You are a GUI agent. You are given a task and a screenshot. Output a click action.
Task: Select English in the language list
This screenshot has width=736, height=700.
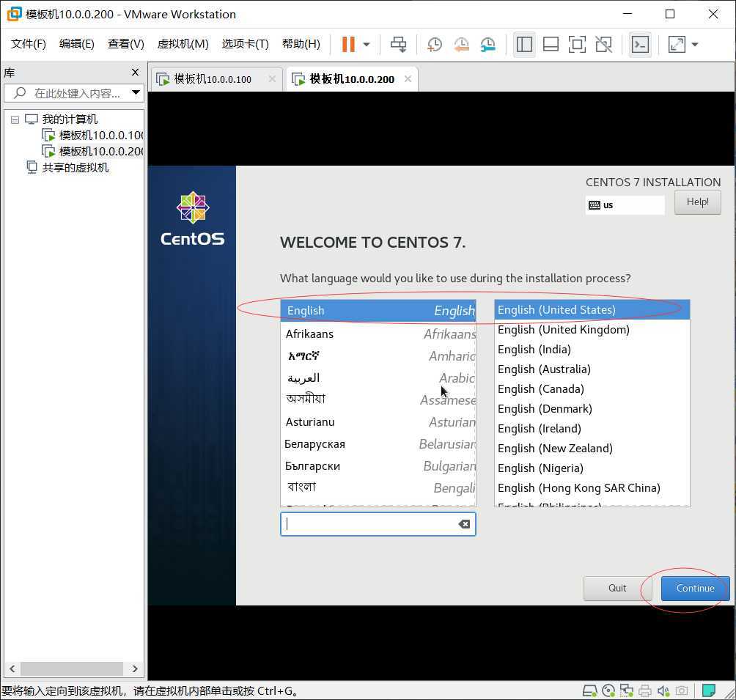click(x=378, y=311)
